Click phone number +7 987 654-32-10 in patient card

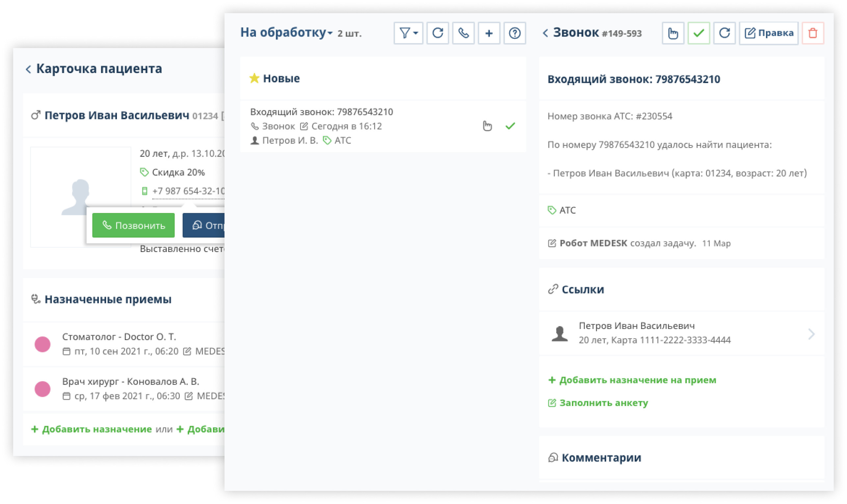click(188, 191)
